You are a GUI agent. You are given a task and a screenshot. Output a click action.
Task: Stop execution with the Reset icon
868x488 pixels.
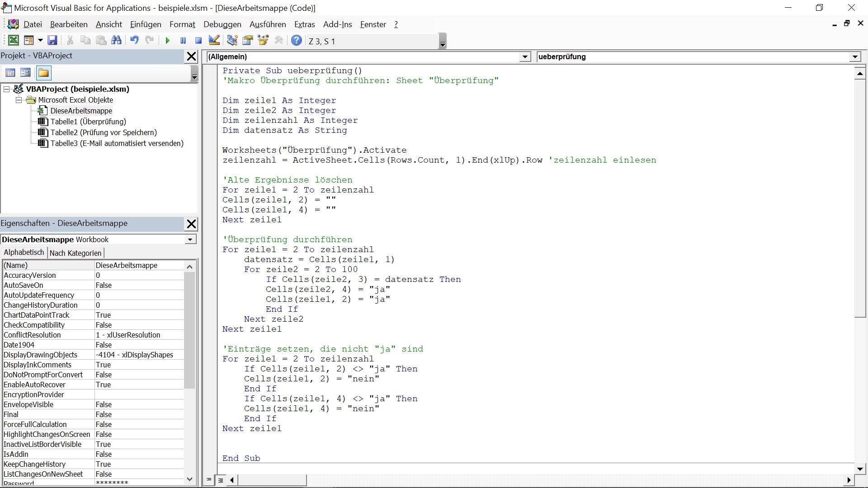[198, 41]
